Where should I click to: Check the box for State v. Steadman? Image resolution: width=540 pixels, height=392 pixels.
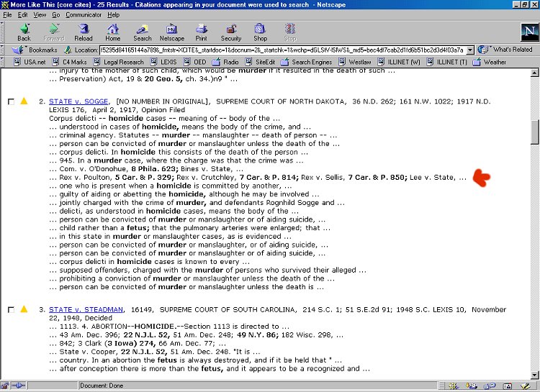11,310
